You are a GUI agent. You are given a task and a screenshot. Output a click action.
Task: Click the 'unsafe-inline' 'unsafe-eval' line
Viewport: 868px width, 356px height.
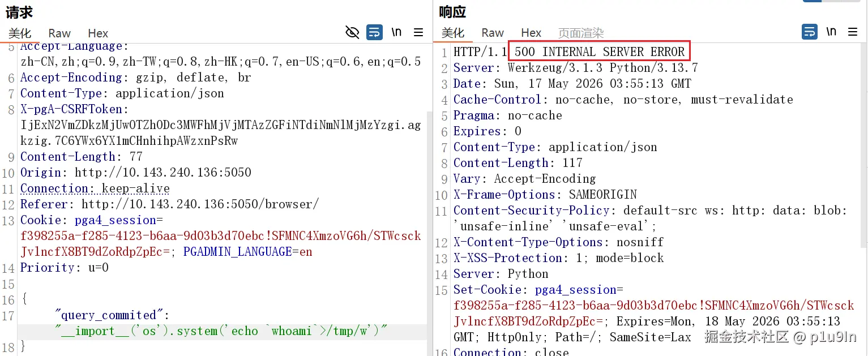pos(555,226)
